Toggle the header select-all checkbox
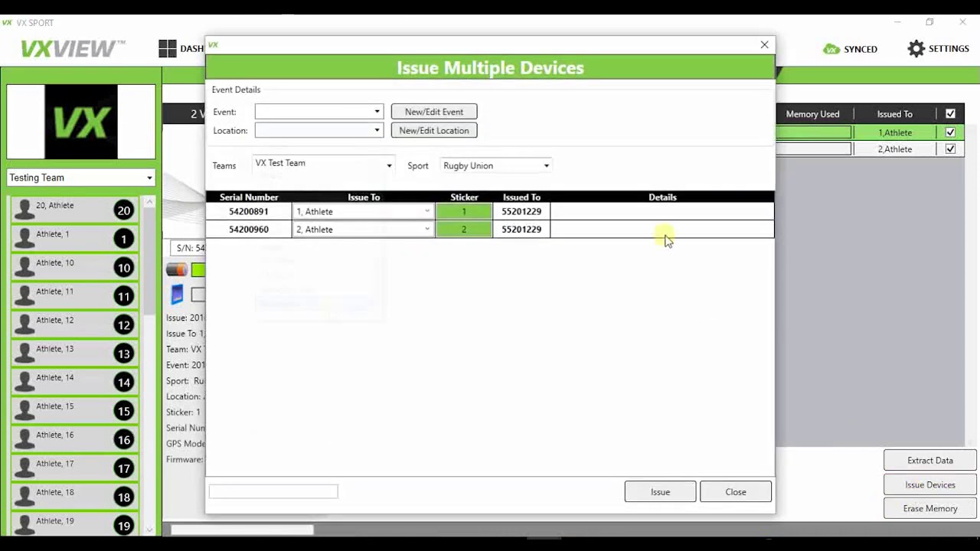980x551 pixels. coord(950,114)
